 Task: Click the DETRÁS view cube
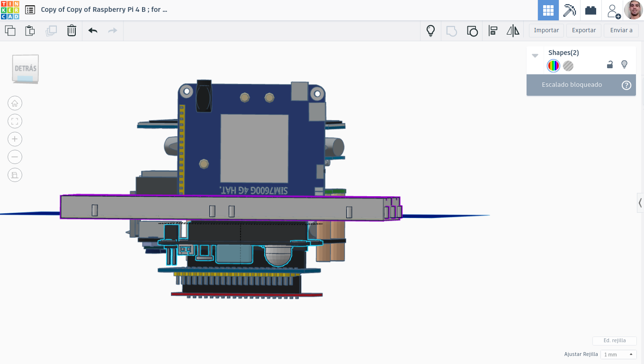[x=26, y=69]
